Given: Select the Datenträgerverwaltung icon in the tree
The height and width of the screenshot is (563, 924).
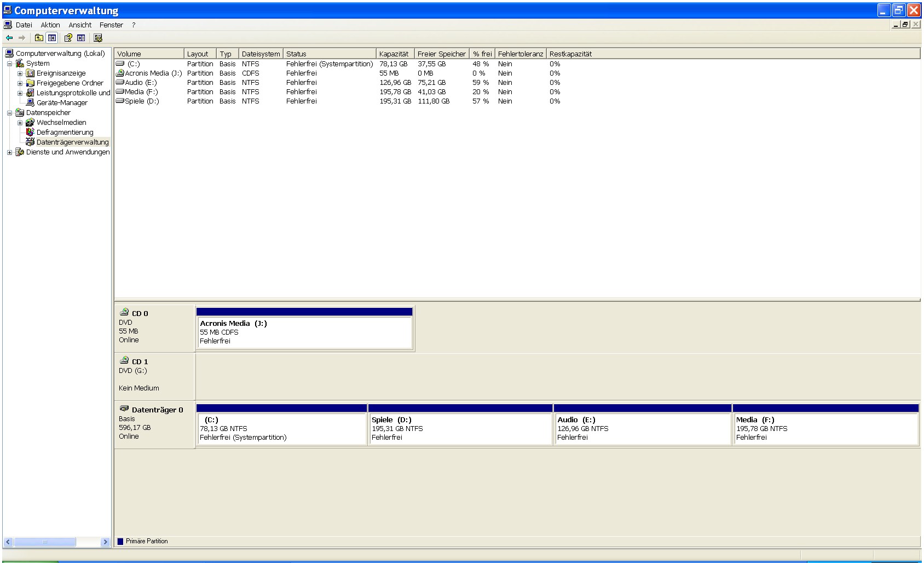Looking at the screenshot, I should click(x=30, y=142).
